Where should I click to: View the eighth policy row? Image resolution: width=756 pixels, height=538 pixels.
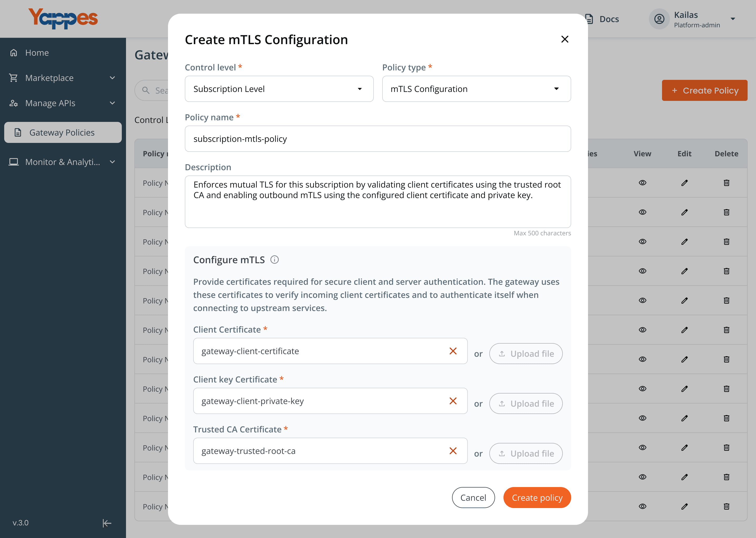pos(642,389)
